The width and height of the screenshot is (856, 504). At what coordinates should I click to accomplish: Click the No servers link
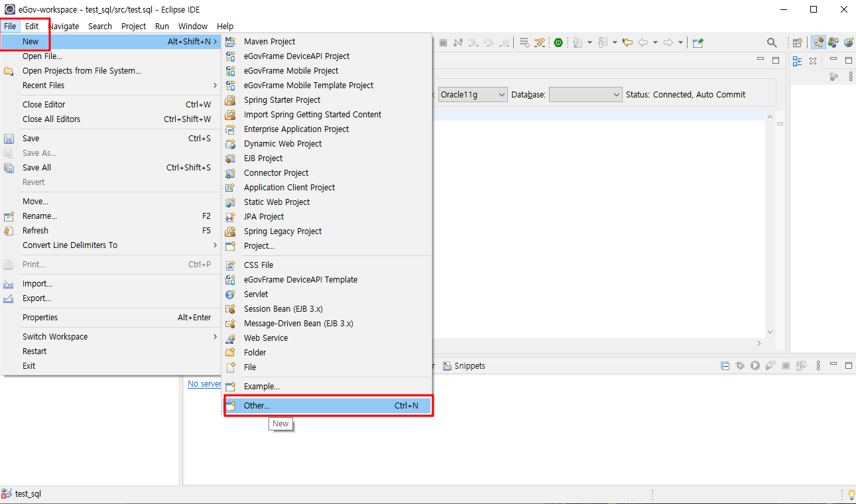[x=204, y=383]
